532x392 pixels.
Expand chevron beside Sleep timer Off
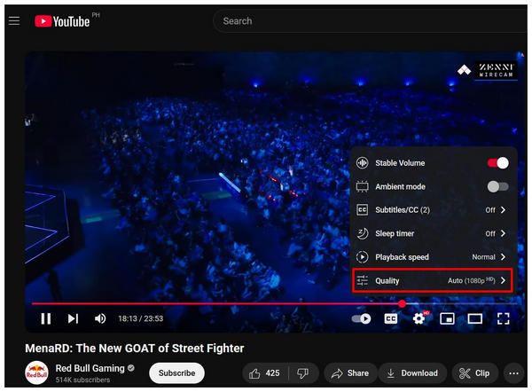click(503, 233)
